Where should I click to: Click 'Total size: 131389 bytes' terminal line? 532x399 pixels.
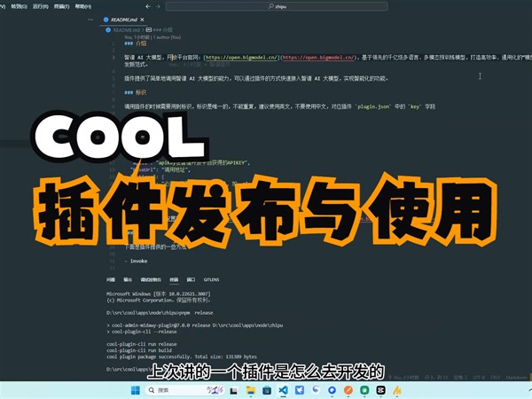225,357
